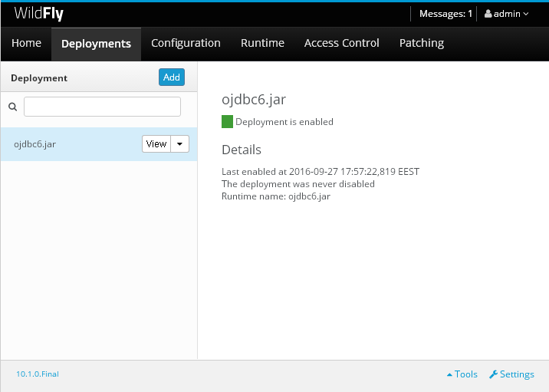Click the Add deployment button
The image size is (549, 392).
pos(172,77)
